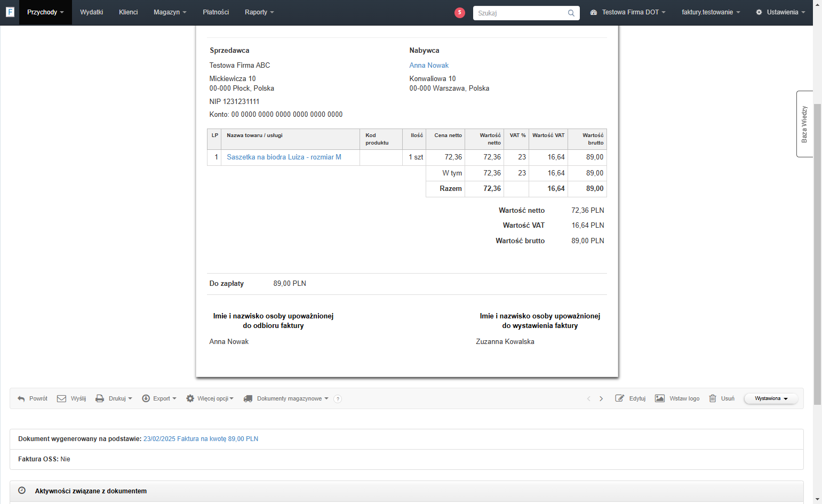Open the Anna Nowak buyer link
The width and height of the screenshot is (822, 504).
tap(429, 65)
